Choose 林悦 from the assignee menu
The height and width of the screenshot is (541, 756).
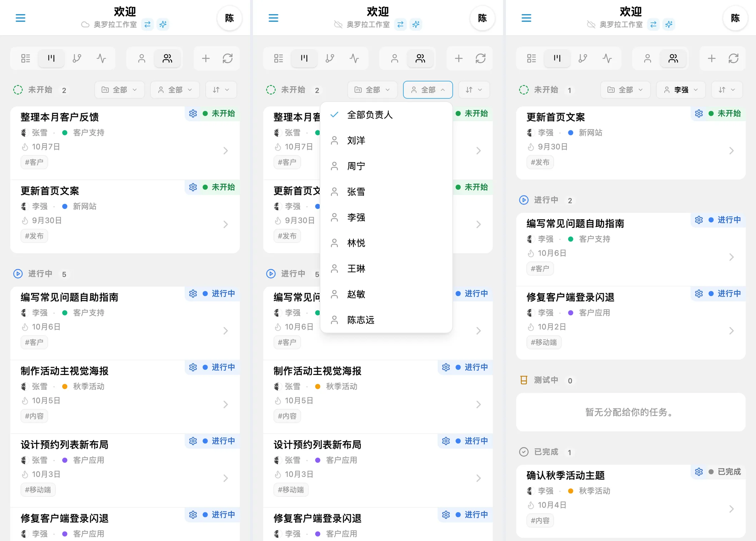point(386,243)
